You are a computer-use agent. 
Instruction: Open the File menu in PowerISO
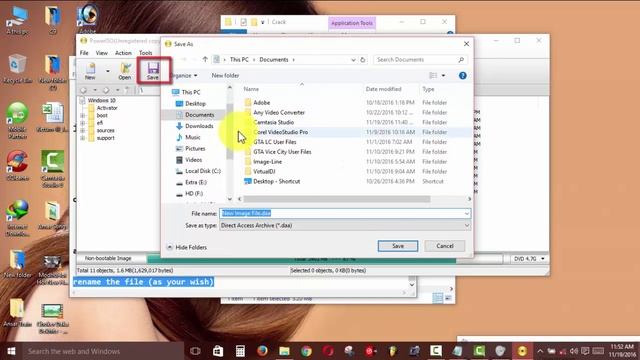coord(84,53)
